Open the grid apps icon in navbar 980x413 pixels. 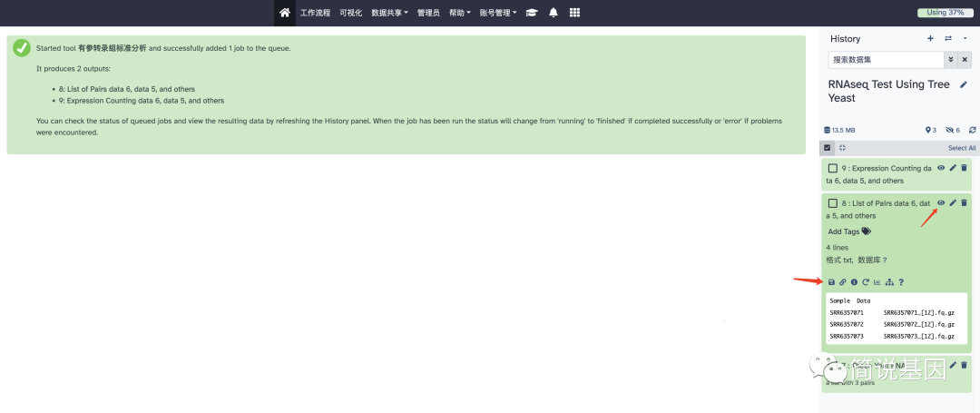tap(575, 13)
